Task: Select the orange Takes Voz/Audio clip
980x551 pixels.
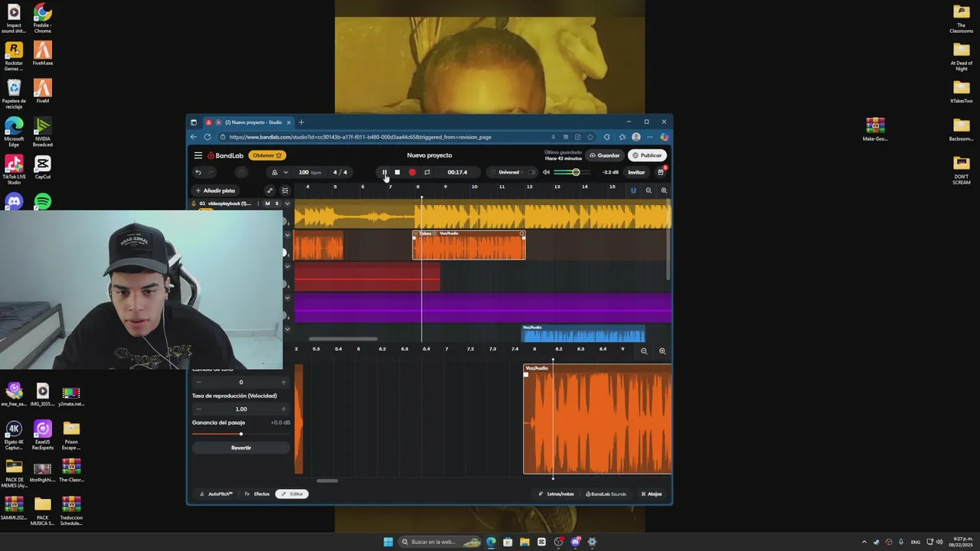Action: 469,246
